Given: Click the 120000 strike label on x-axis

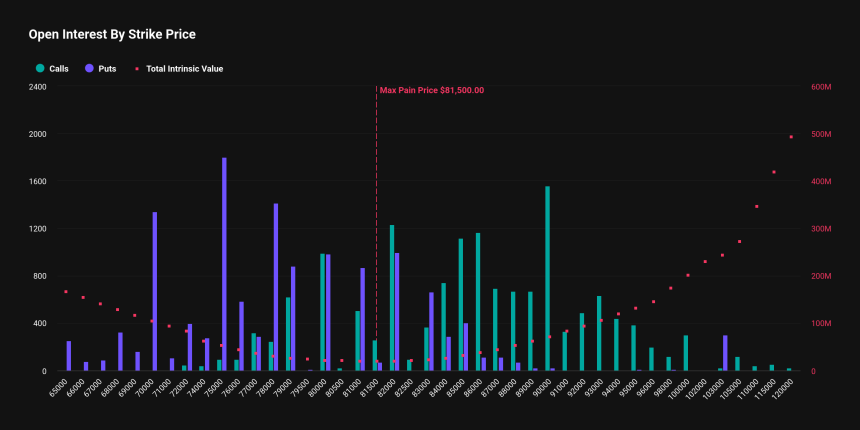Looking at the screenshot, I should coord(785,388).
